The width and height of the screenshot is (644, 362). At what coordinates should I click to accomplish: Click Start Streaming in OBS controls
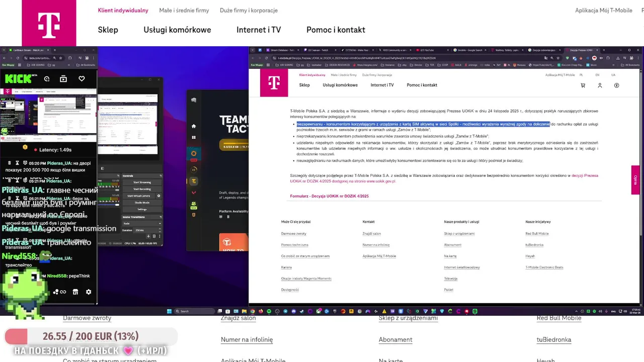[x=142, y=183]
